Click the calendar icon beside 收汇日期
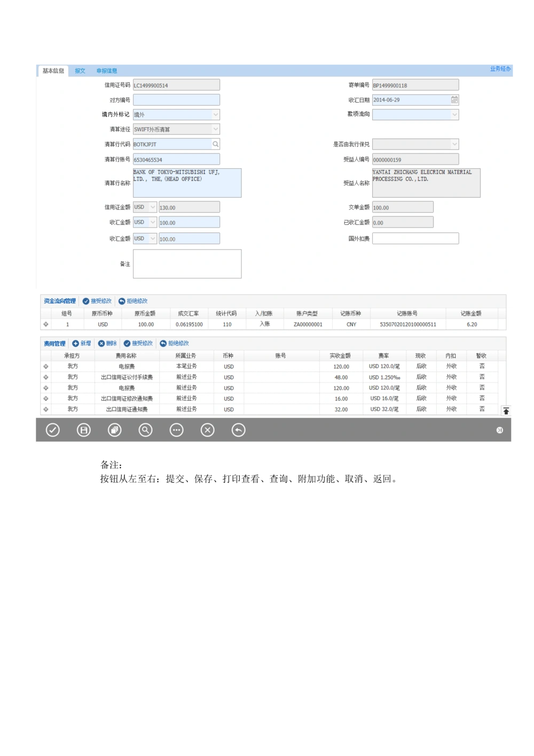The width and height of the screenshot is (534, 756). (x=453, y=99)
